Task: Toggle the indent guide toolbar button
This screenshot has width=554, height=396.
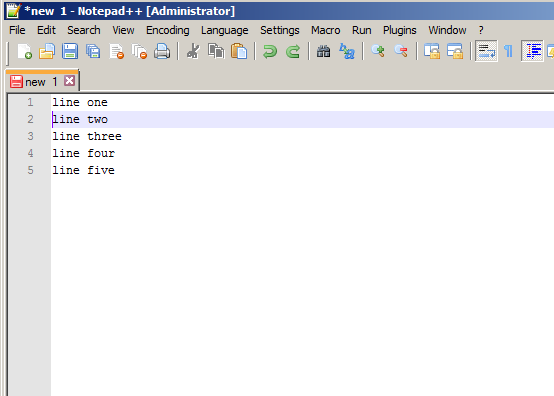Action: pyautogui.click(x=532, y=51)
